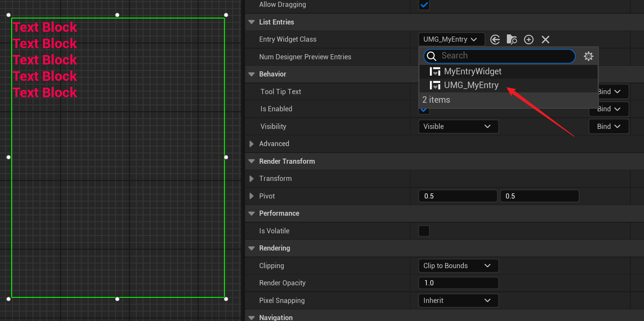Screen dimensions: 644x321
Task: Open the Clipping dropdown
Action: pyautogui.click(x=458, y=266)
